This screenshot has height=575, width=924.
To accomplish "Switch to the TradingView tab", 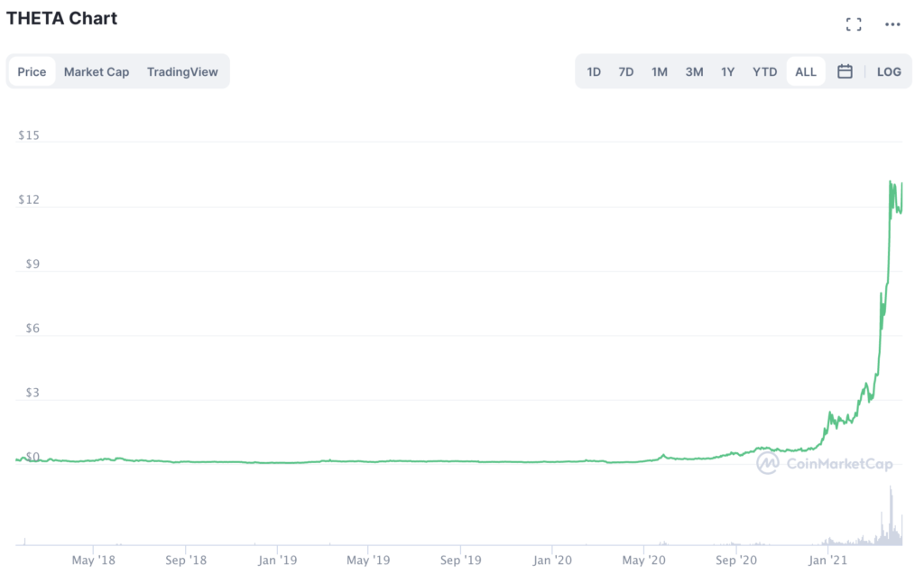I will (182, 71).
